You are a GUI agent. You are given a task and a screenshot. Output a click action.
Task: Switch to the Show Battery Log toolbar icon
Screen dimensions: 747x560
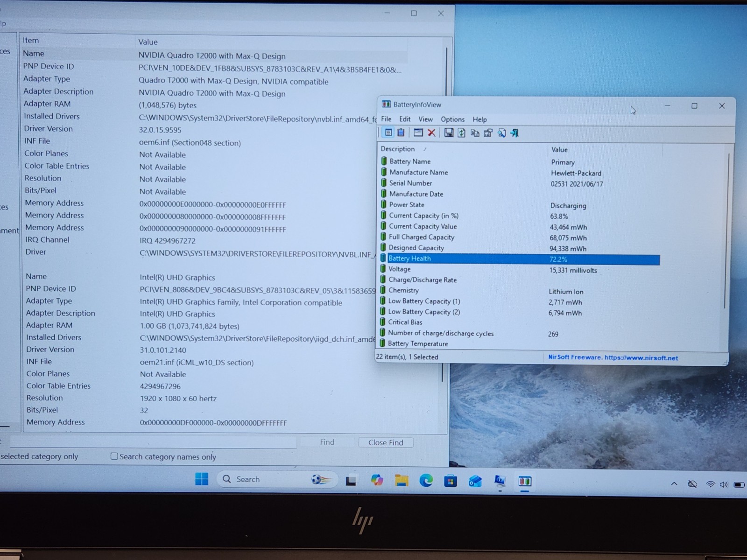click(x=401, y=133)
